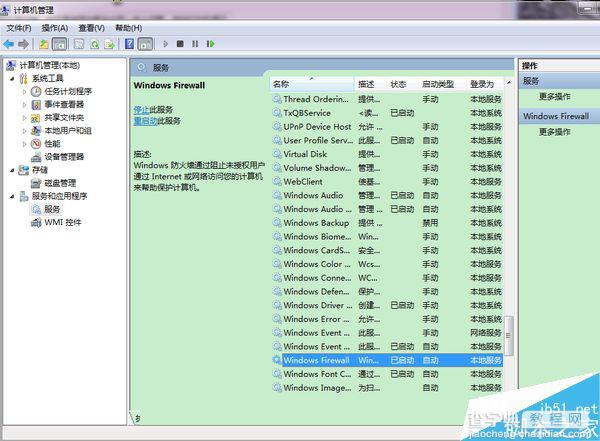Image resolution: width=600 pixels, height=441 pixels.
Task: Click the Export list toolbar icon
Action: 109,44
